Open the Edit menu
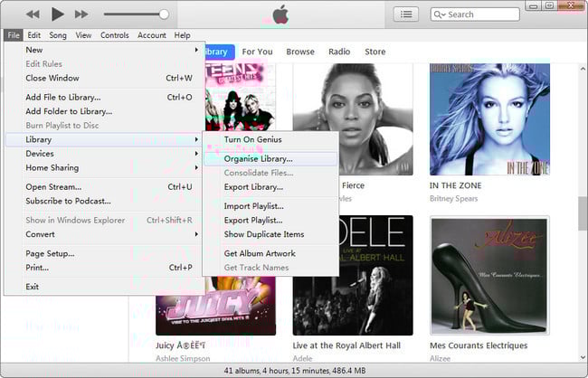 [x=33, y=35]
